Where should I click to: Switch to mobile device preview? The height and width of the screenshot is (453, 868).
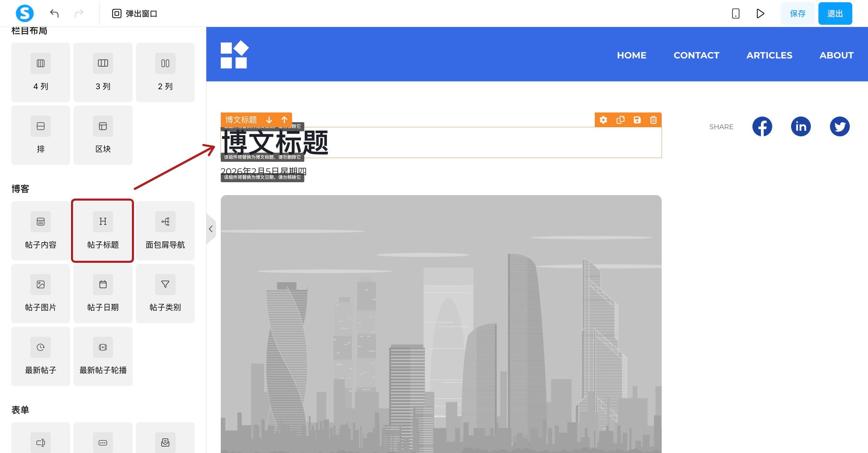[735, 14]
